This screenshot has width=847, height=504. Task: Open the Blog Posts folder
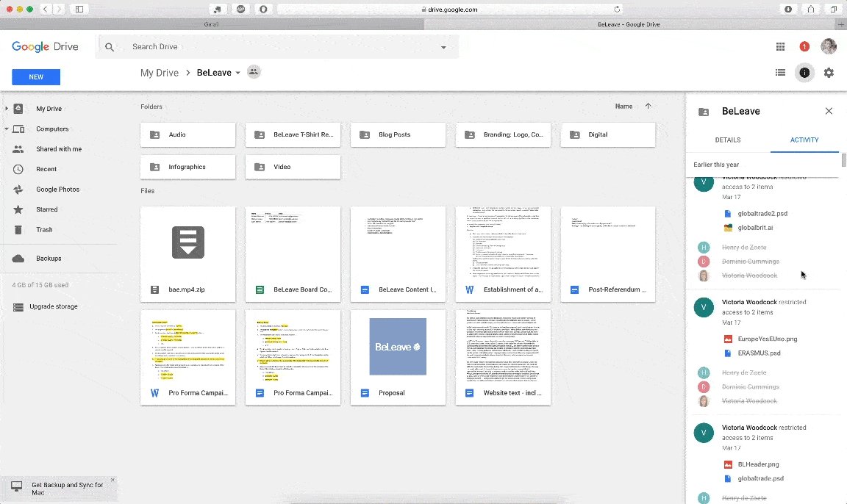click(x=398, y=134)
